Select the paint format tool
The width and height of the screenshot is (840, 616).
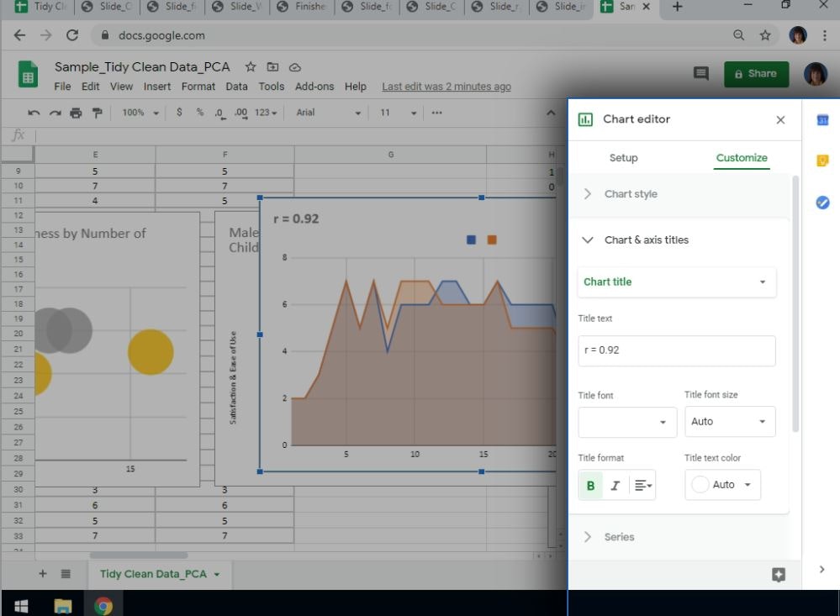click(x=97, y=113)
